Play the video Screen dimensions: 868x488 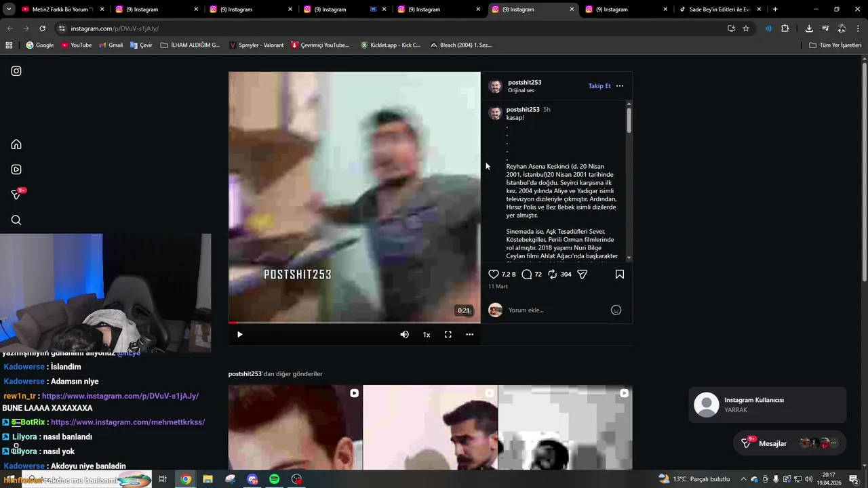[x=239, y=334]
